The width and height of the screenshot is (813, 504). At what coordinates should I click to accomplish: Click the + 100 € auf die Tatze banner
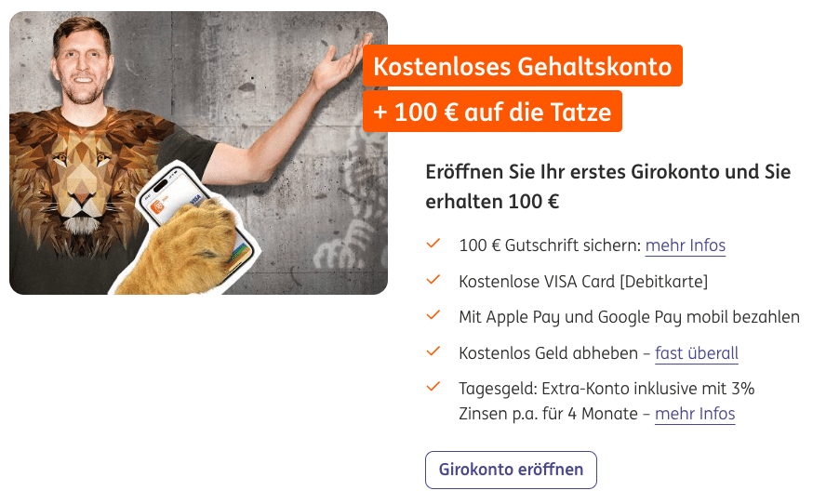(x=493, y=112)
